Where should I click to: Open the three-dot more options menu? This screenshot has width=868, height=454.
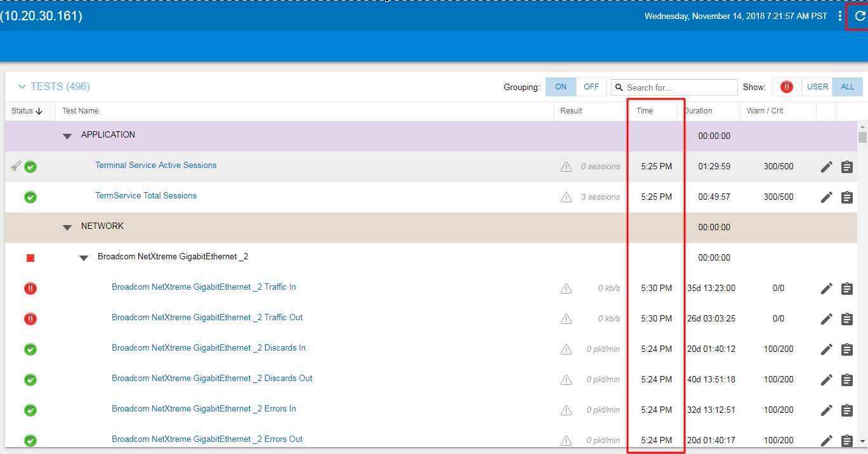tap(840, 16)
